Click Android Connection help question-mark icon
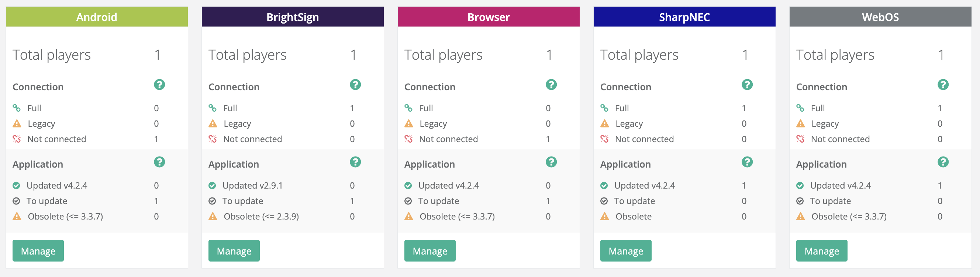 (159, 85)
